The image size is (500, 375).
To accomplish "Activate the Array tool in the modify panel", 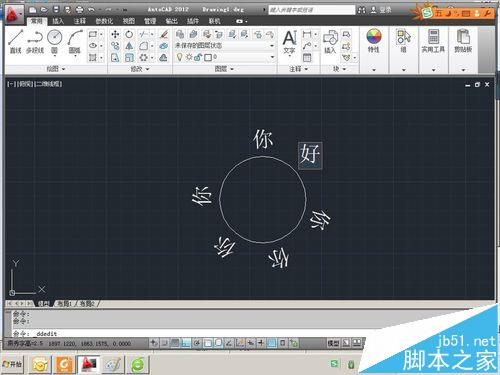I will [144, 58].
